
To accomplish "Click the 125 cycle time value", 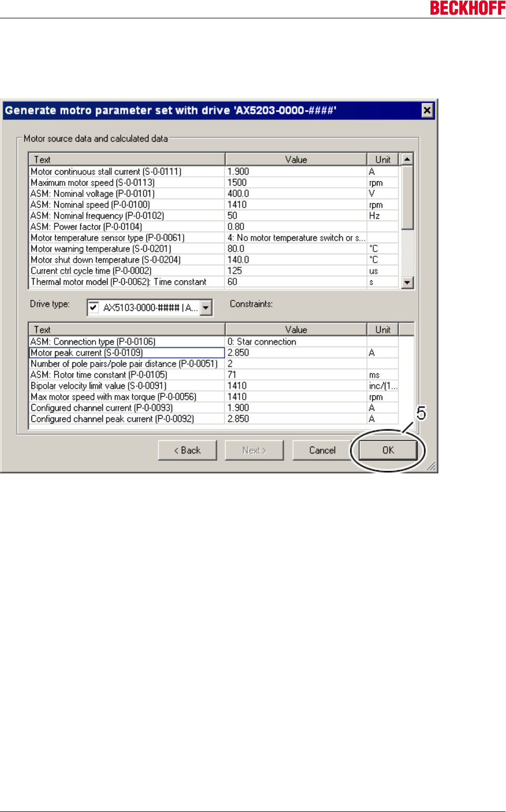I will click(x=234, y=270).
